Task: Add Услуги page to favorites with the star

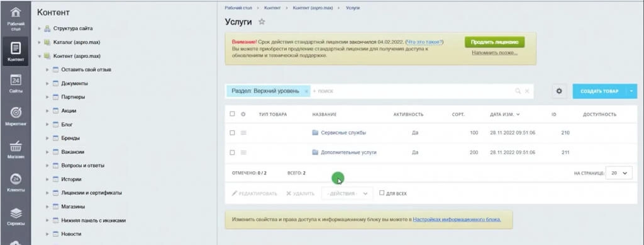Action: [x=262, y=22]
